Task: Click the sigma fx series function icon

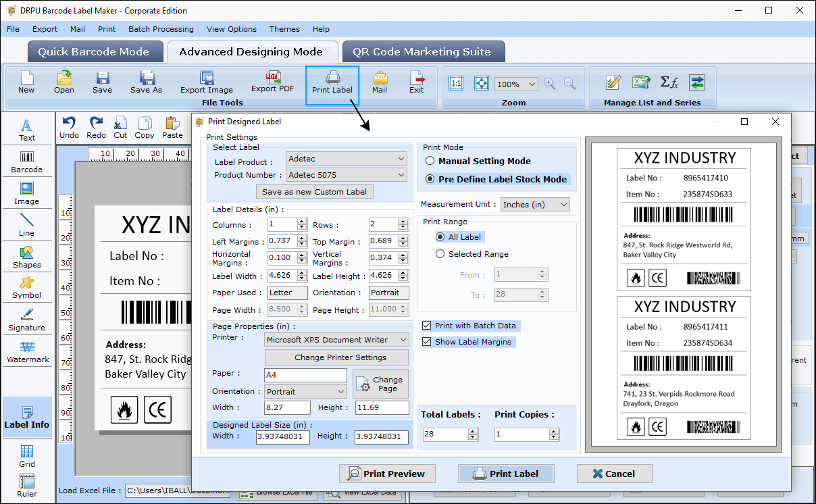Action: (669, 82)
